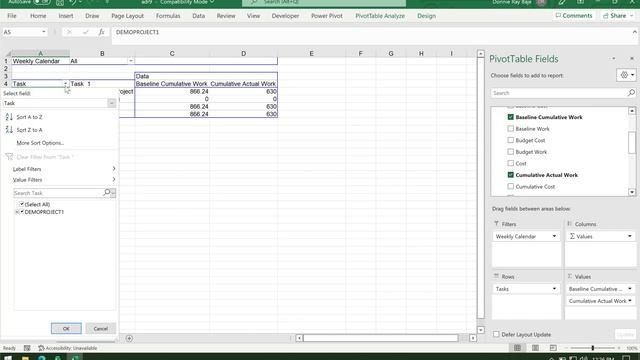640x360 pixels.
Task: Open the PivotTable Analyze tab
Action: tap(380, 16)
